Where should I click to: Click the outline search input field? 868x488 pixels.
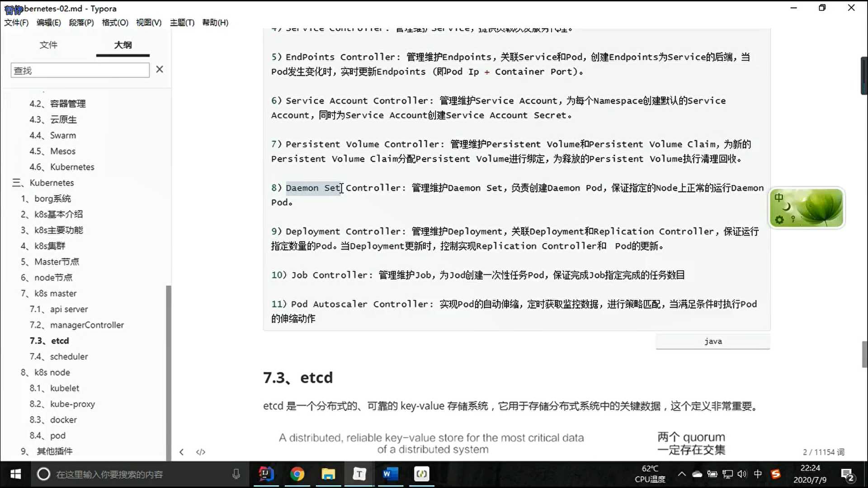coord(80,70)
